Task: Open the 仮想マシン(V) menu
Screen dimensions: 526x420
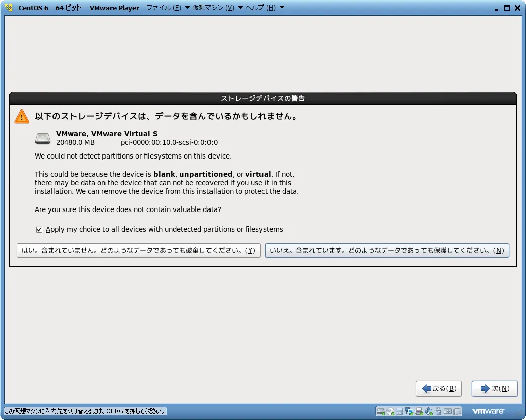Action: coord(213,8)
